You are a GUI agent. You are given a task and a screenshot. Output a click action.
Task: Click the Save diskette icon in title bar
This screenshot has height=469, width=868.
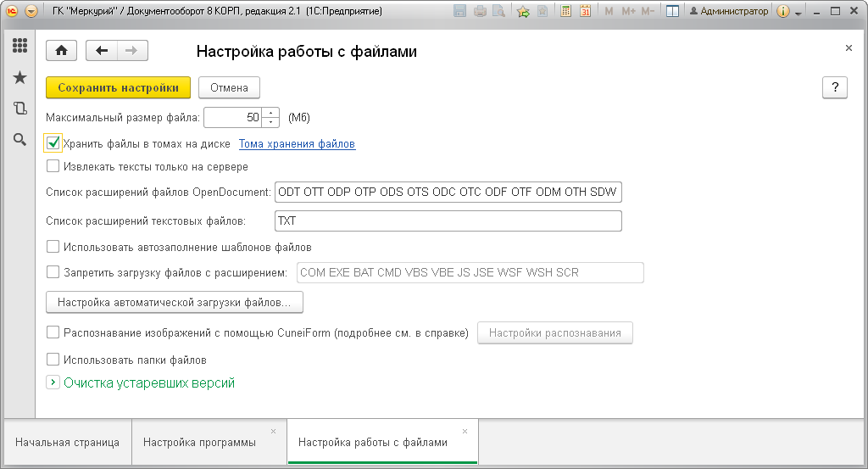pyautogui.click(x=460, y=11)
